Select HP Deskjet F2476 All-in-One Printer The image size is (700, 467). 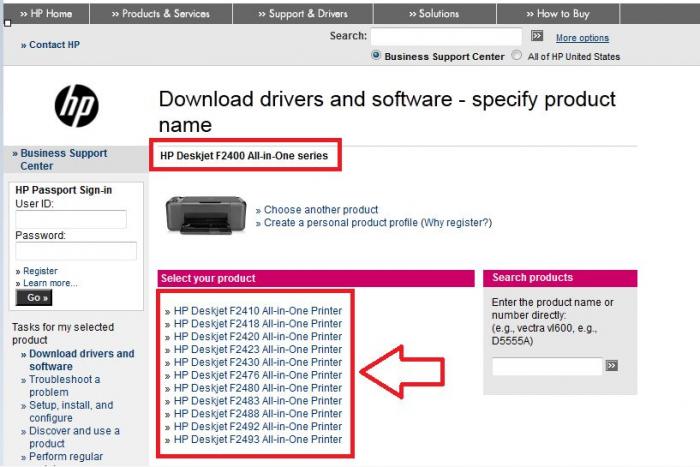[x=254, y=375]
